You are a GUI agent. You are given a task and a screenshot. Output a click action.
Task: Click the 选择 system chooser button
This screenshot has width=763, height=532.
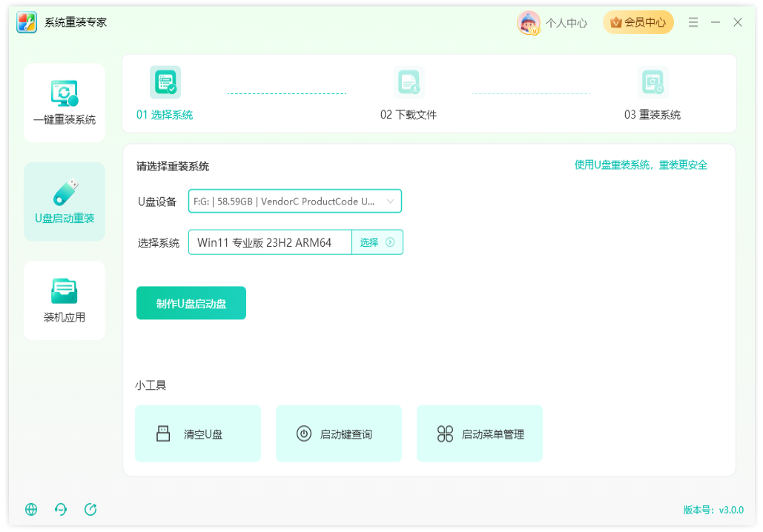(x=377, y=242)
